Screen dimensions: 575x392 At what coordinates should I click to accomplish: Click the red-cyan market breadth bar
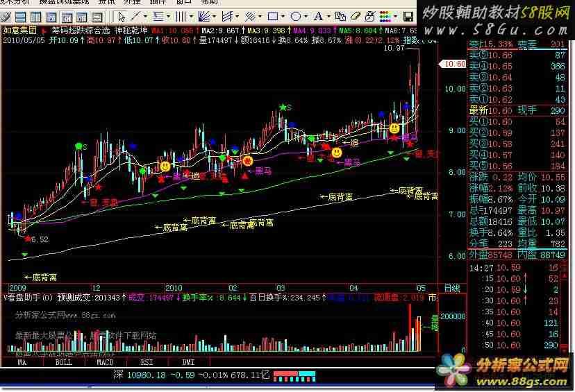[x=294, y=376]
